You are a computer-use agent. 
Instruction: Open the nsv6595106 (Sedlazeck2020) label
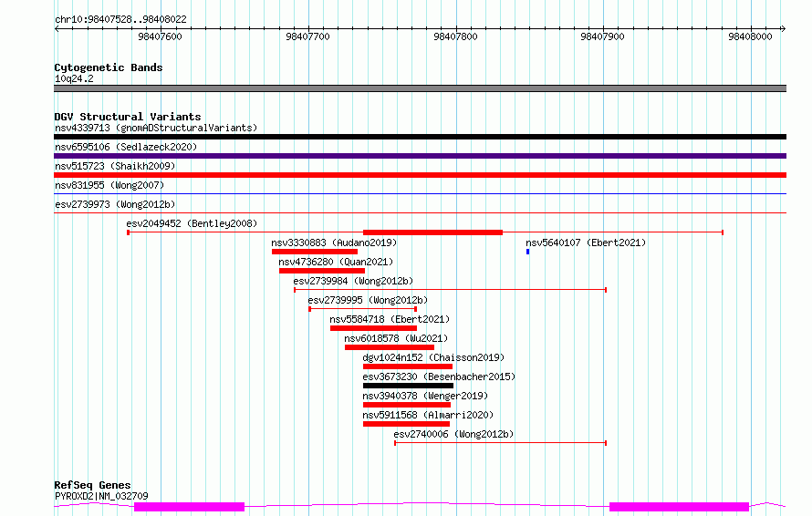[126, 147]
